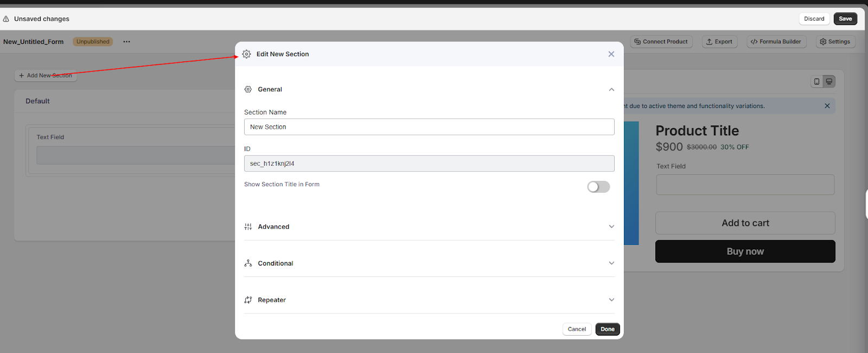Open the Formula Builder
This screenshot has width=868, height=353.
pos(776,42)
